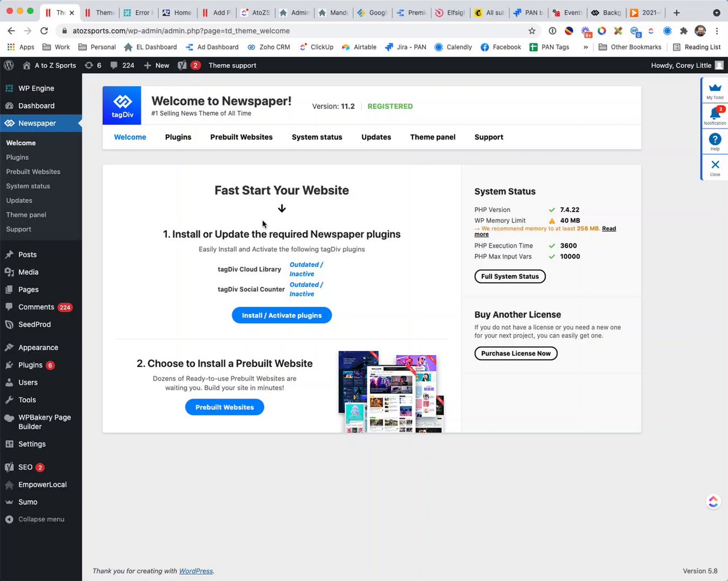
Task: Open the Help question mark icon
Action: 715,141
